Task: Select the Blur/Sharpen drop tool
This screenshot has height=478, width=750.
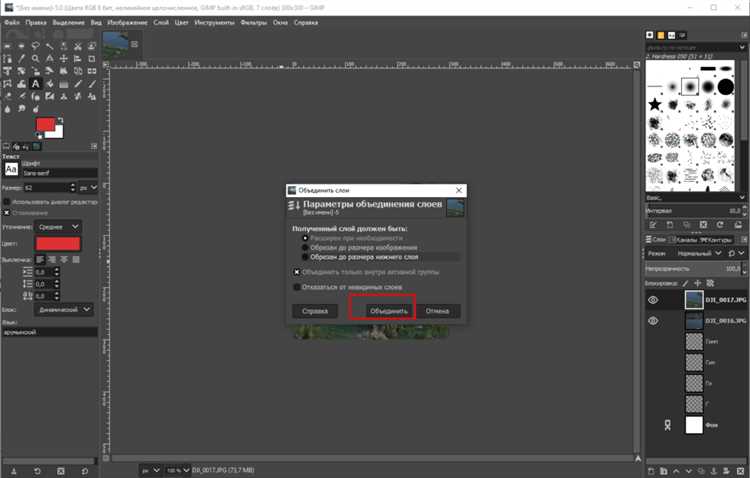Action: click(8, 109)
